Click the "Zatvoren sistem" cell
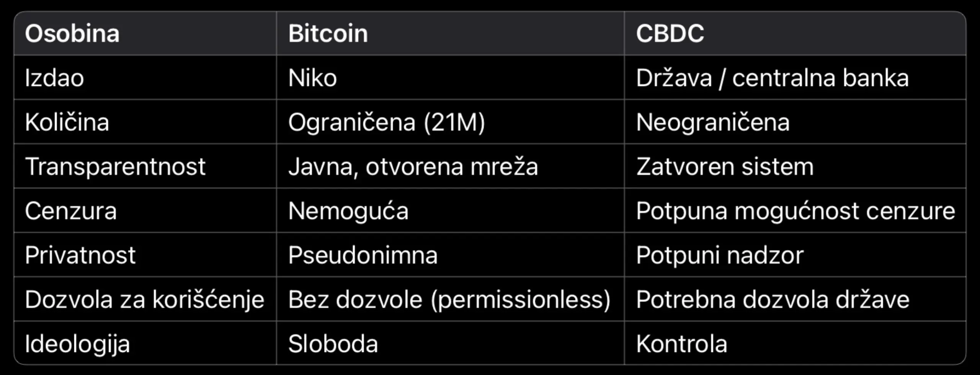 725,166
